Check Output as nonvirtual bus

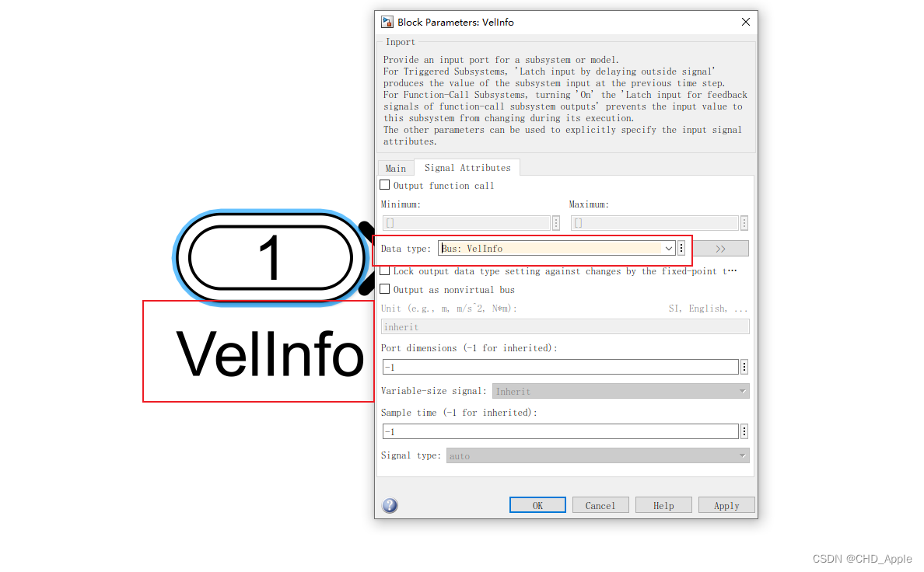pos(385,289)
